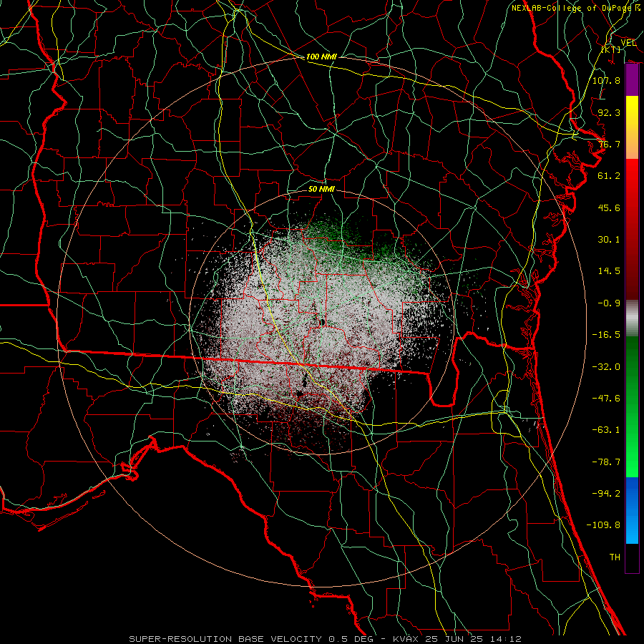This screenshot has height=644, width=644.
Task: Click the 92.3 velocity scale value
Action: (609, 112)
